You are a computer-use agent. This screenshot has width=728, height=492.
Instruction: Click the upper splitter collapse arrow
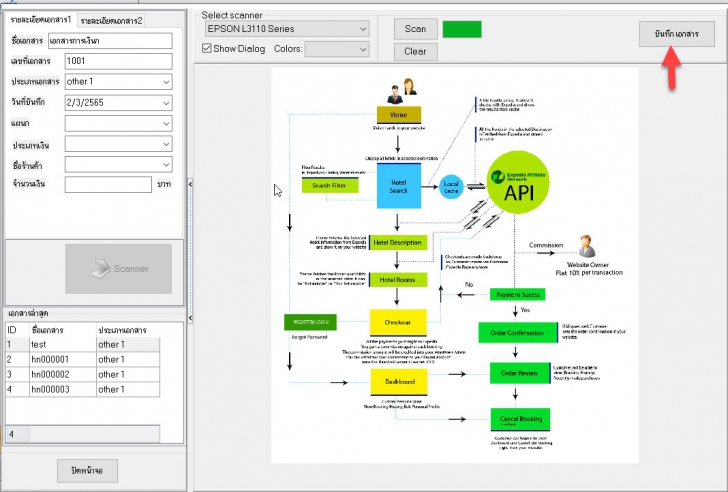[190, 184]
